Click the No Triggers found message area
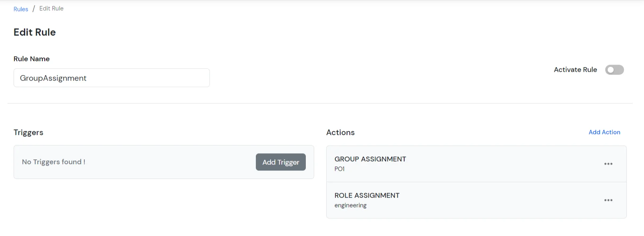644x236 pixels. (x=54, y=162)
